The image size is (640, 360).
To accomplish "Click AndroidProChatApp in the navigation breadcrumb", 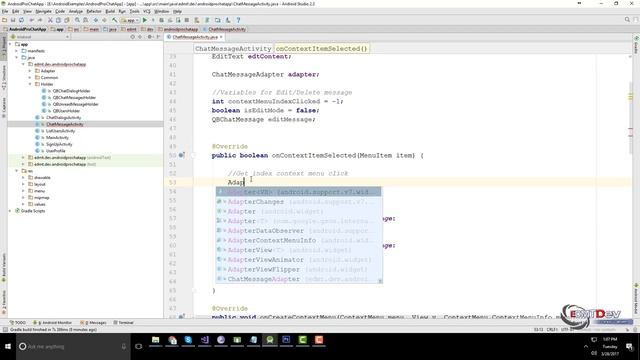I will pyautogui.click(x=24, y=29).
